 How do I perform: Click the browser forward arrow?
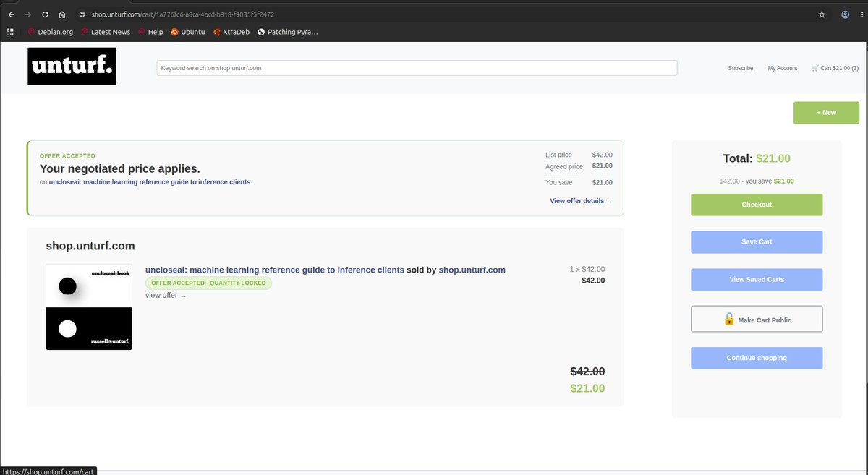click(x=27, y=14)
